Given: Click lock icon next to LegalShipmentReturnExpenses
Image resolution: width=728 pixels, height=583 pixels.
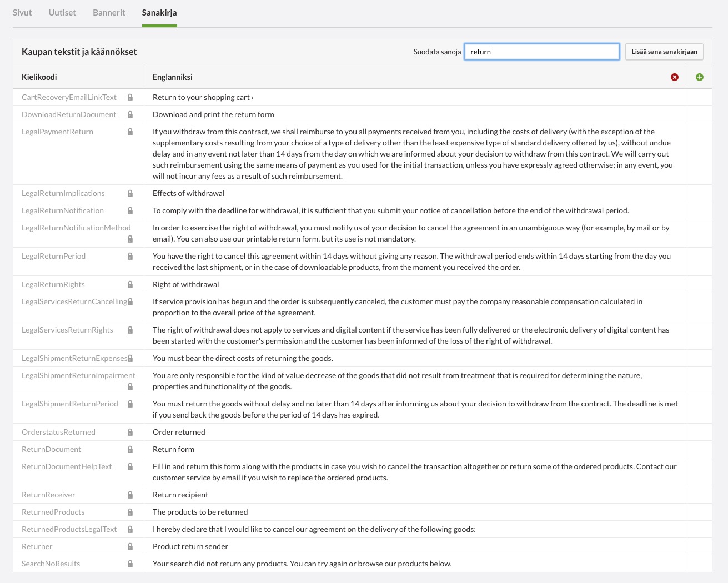Looking at the screenshot, I should [130, 358].
